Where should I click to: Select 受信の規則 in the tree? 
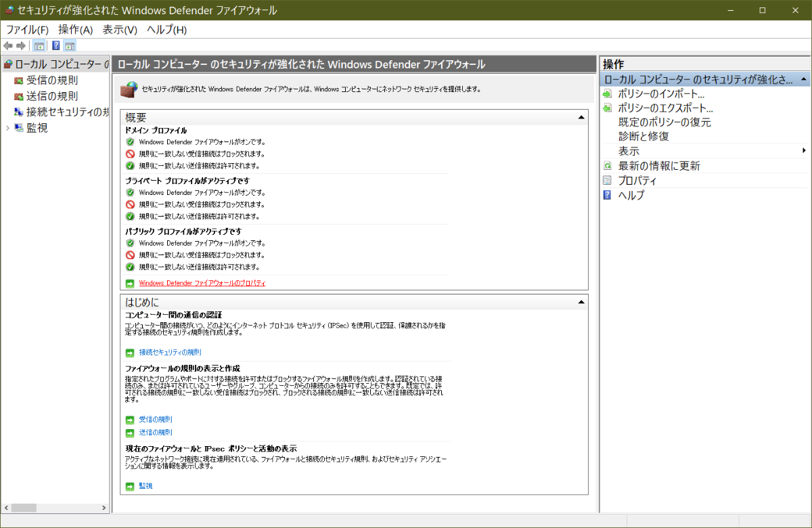click(x=52, y=81)
